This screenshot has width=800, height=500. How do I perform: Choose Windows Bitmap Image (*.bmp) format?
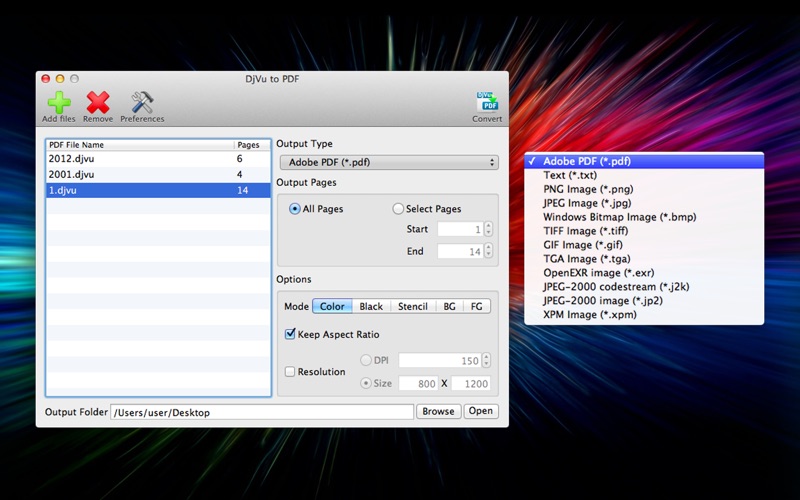pyautogui.click(x=644, y=217)
